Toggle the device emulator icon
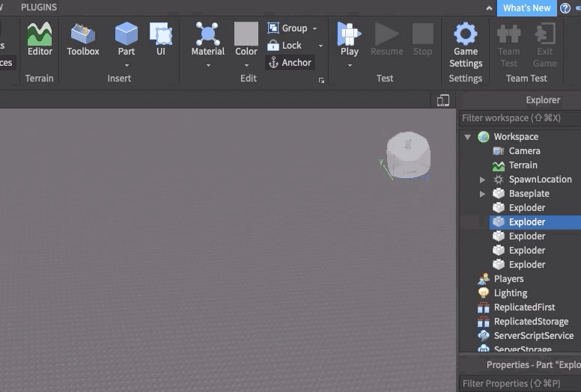The width and height of the screenshot is (581, 392). tap(442, 100)
